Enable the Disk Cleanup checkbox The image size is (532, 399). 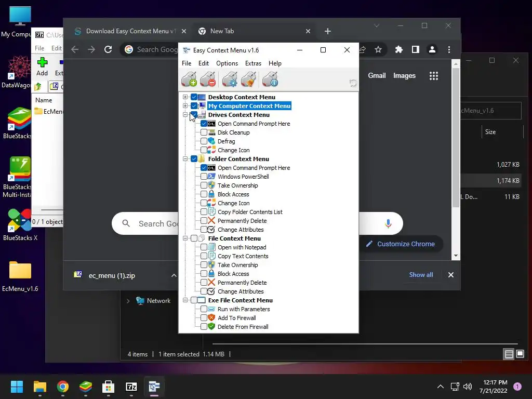204,132
